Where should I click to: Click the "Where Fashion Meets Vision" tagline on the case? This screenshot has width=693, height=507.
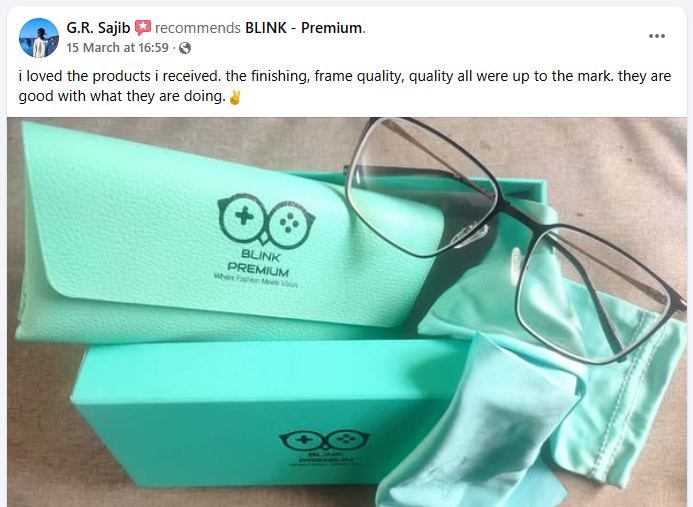pyautogui.click(x=255, y=281)
